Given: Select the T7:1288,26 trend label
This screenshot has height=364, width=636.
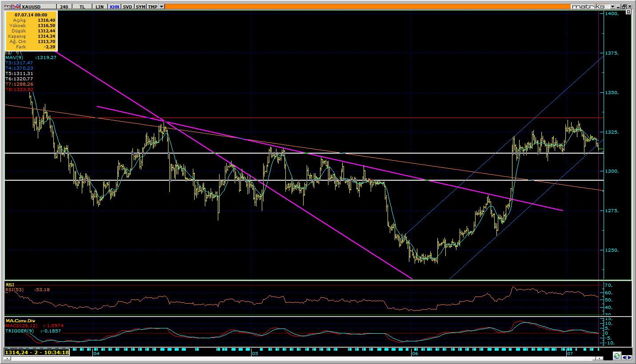Looking at the screenshot, I should tap(19, 84).
